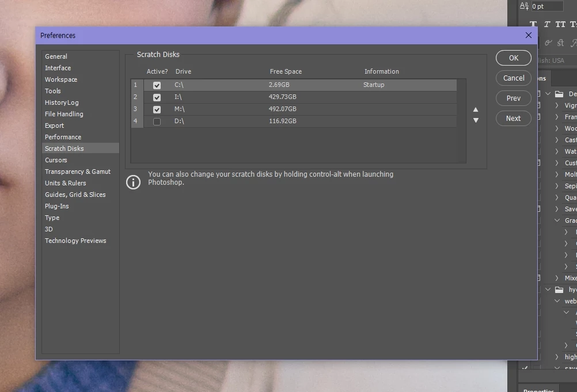Click the Cancel button
The image size is (577, 392).
pyautogui.click(x=513, y=78)
